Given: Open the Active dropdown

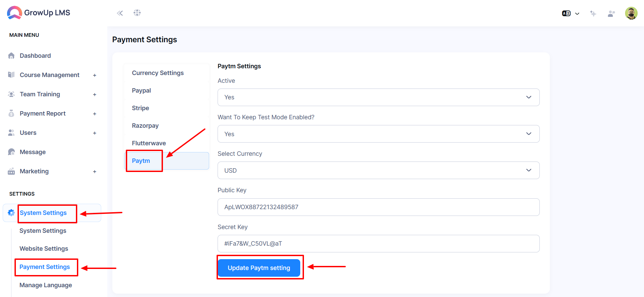Looking at the screenshot, I should (x=379, y=97).
